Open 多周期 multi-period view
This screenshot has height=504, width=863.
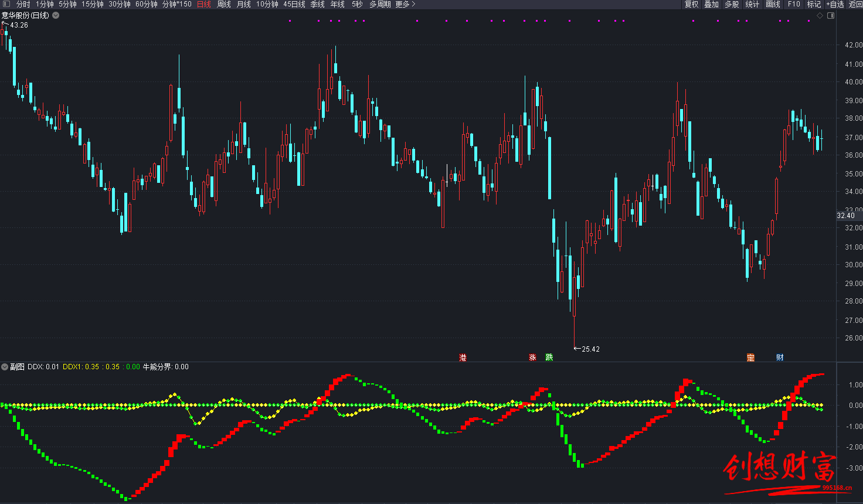380,4
